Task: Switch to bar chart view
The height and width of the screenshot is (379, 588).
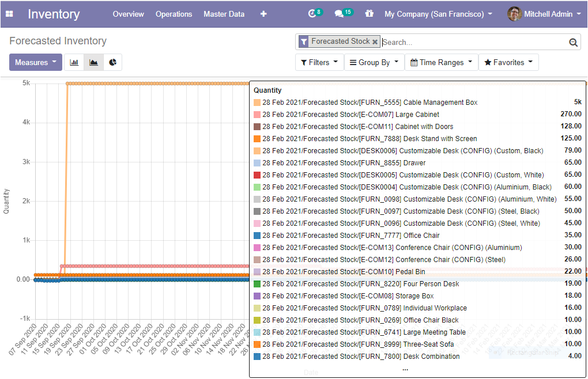Action: 74,62
